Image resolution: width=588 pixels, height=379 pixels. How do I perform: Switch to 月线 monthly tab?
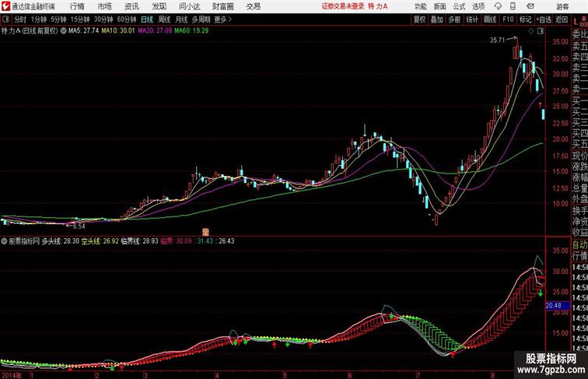[181, 19]
